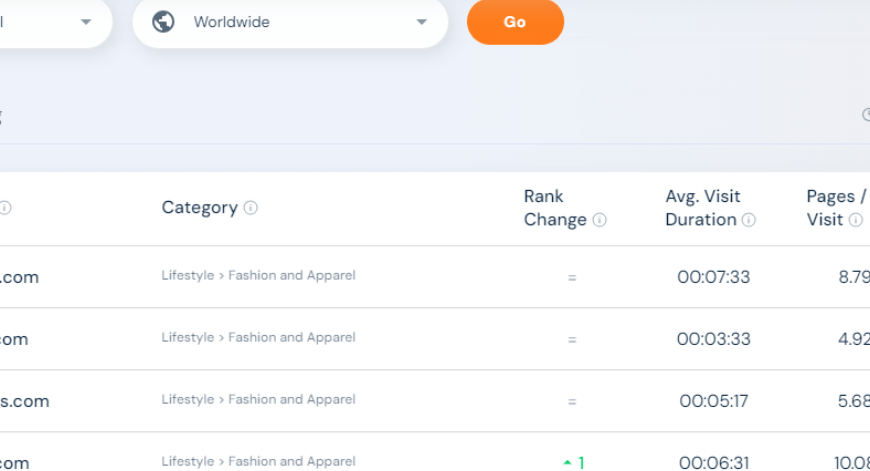The width and height of the screenshot is (870, 471).
Task: Open the Worldwide country dropdown
Action: tap(290, 22)
